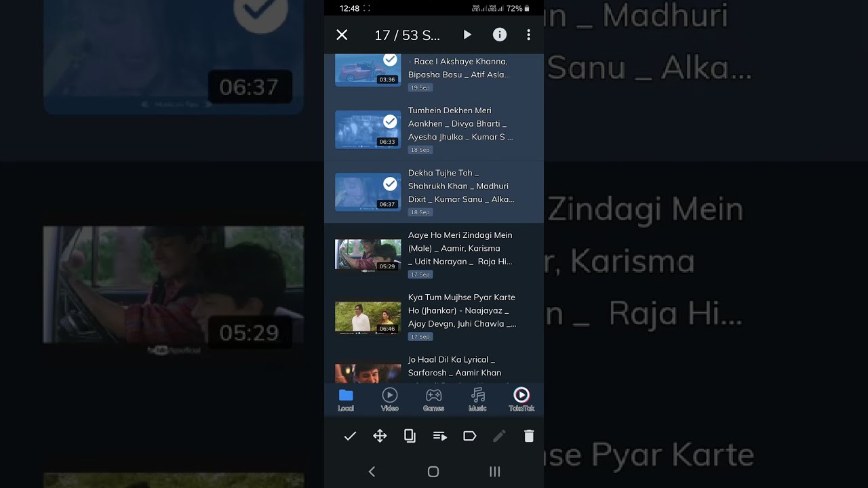The width and height of the screenshot is (868, 488).
Task: Click title 'Jo Haal Dil Ka Lyrical'
Action: tap(451, 360)
